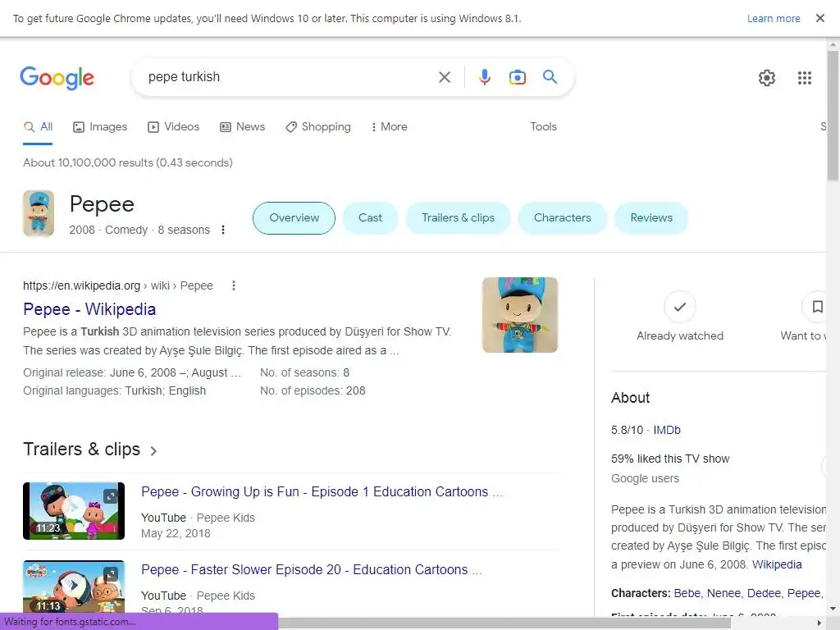
Task: Open Google settings gear icon
Action: pyautogui.click(x=767, y=78)
